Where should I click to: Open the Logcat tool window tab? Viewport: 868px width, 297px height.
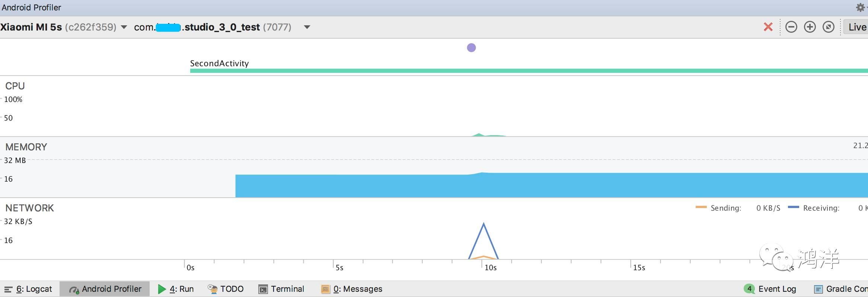pos(28,289)
